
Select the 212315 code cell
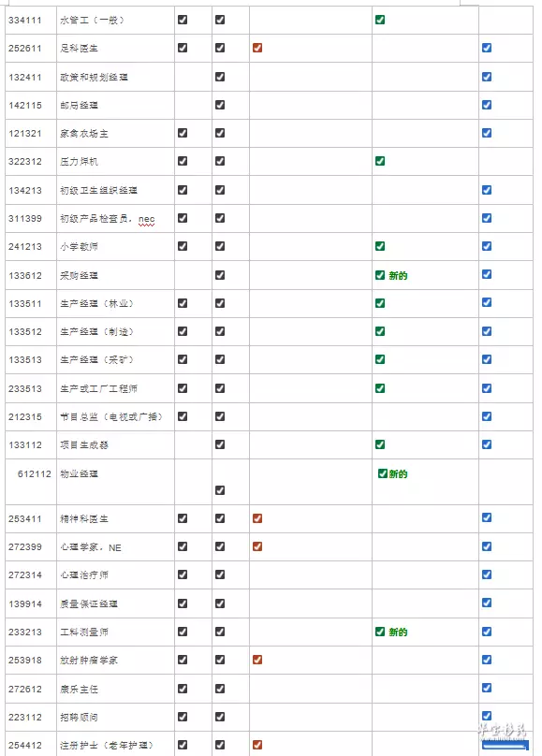click(31, 417)
